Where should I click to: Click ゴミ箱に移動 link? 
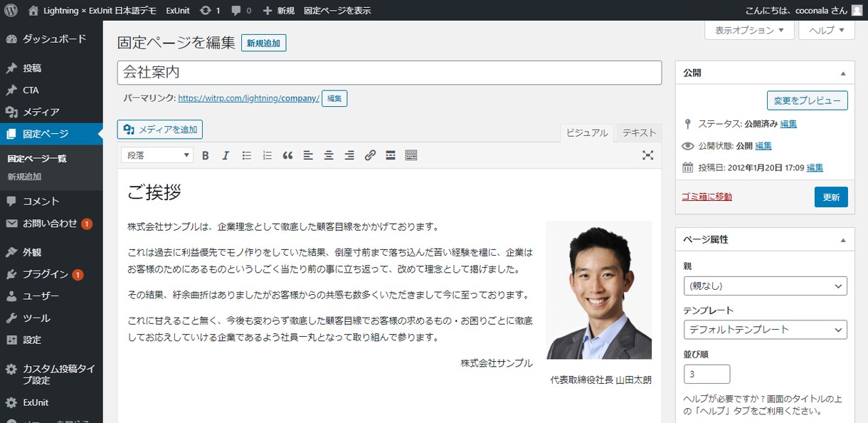click(x=706, y=197)
